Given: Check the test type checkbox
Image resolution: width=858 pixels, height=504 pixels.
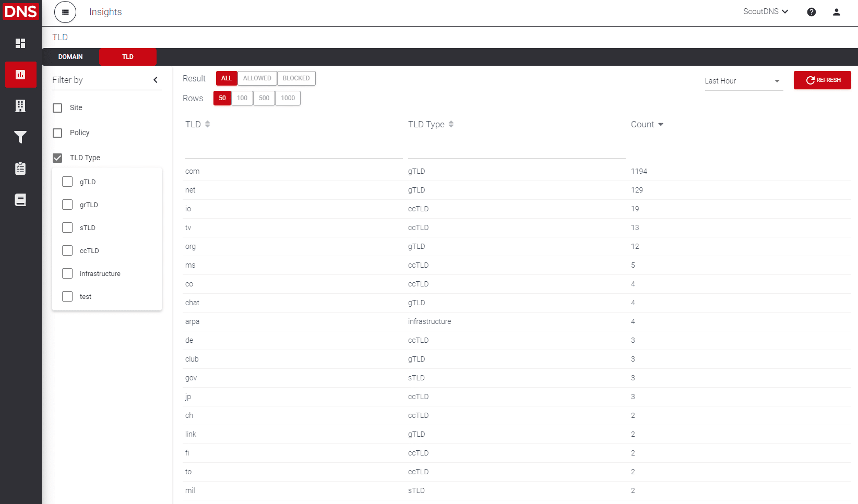Looking at the screenshot, I should tap(67, 296).
